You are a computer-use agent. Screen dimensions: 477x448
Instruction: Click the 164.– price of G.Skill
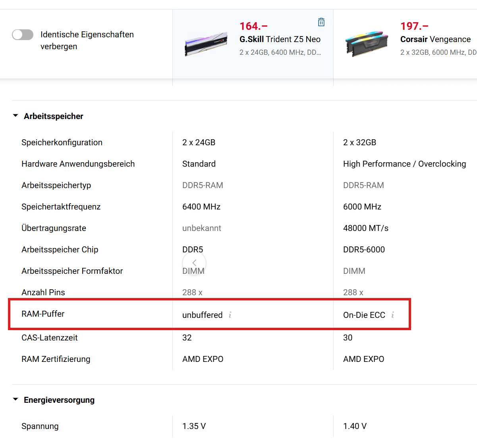click(x=253, y=26)
